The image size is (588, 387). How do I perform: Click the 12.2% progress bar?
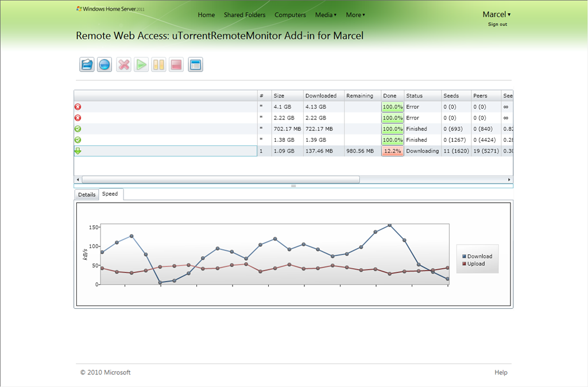tap(393, 151)
